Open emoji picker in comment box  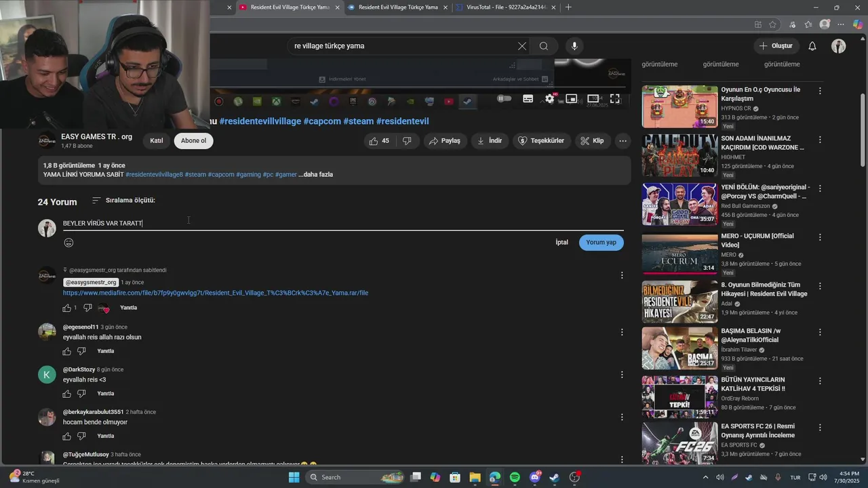68,243
